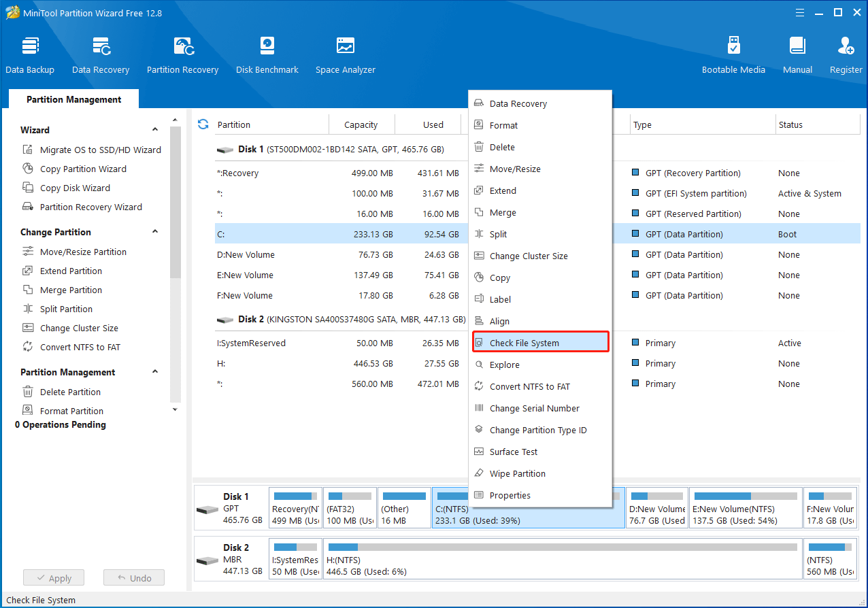
Task: Choose Explore in context menu
Action: pyautogui.click(x=540, y=365)
